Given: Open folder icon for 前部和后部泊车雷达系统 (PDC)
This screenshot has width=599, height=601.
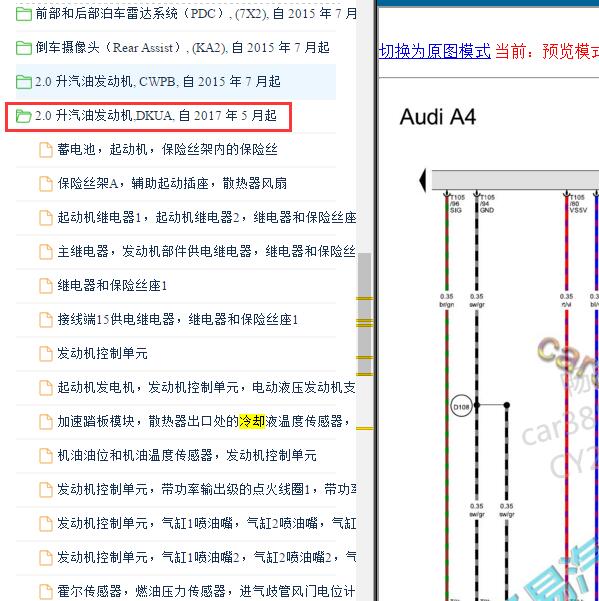Looking at the screenshot, I should coord(24,14).
